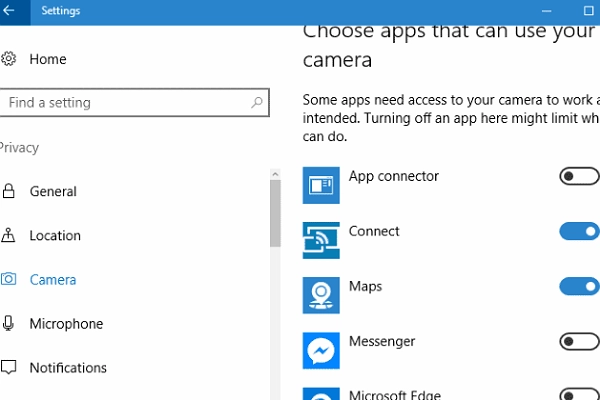The height and width of the screenshot is (400, 600).
Task: Click the Messenger app label
Action: 382,341
